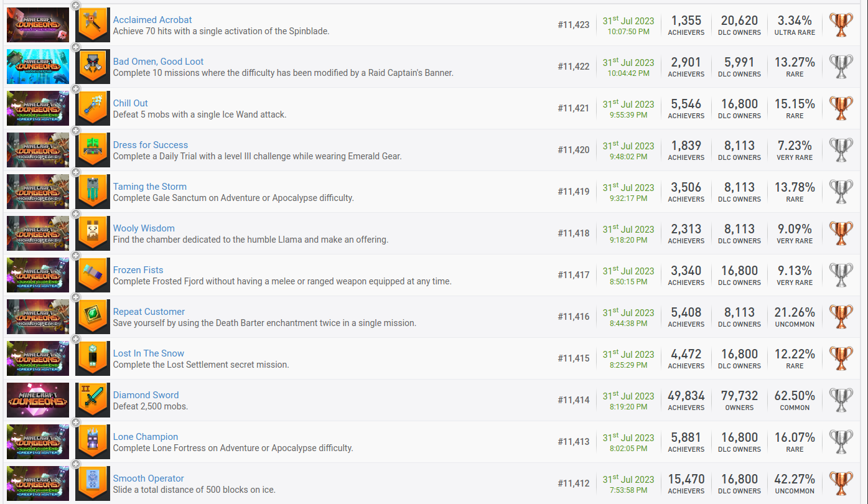Open the Taming the Storm trophy link
This screenshot has width=868, height=504.
149,186
